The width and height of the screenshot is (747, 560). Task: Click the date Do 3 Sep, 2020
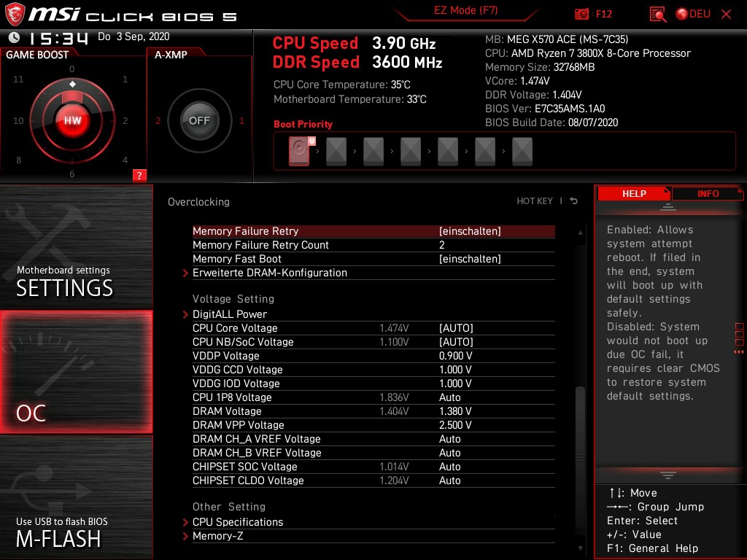(x=133, y=36)
